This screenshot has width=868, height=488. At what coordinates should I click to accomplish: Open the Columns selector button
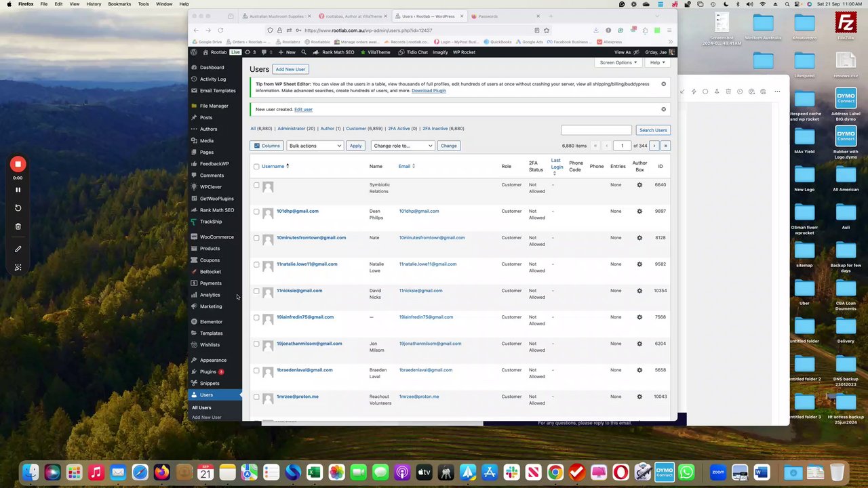coord(267,146)
